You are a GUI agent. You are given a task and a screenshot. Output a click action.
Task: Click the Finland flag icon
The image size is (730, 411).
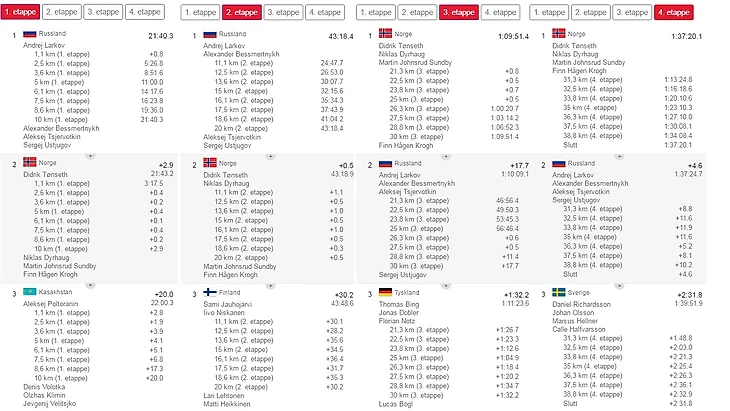[210, 292]
